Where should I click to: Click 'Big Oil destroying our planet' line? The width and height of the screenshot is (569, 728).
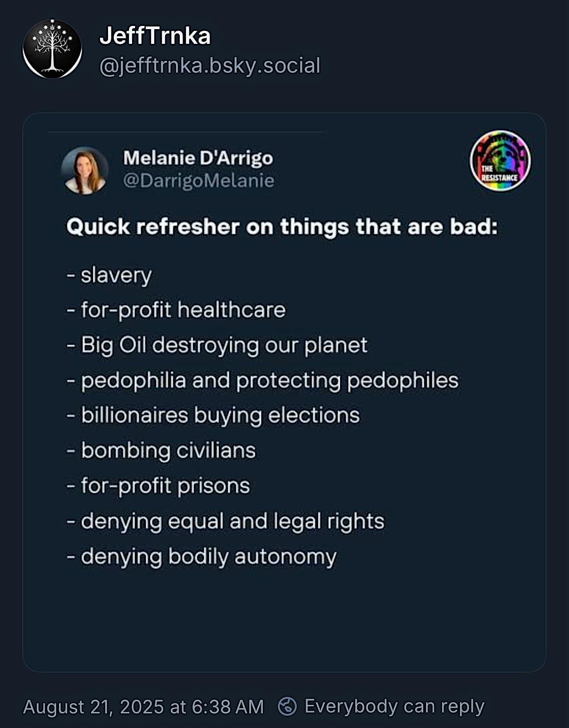[x=217, y=346]
